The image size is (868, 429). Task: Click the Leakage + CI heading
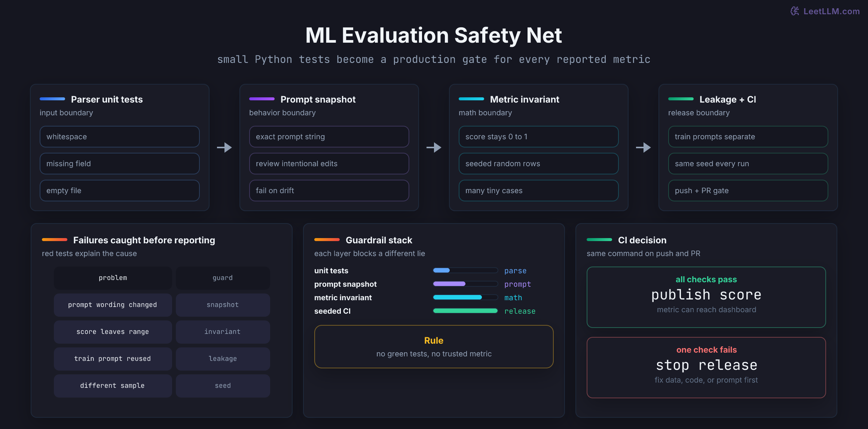tap(728, 99)
